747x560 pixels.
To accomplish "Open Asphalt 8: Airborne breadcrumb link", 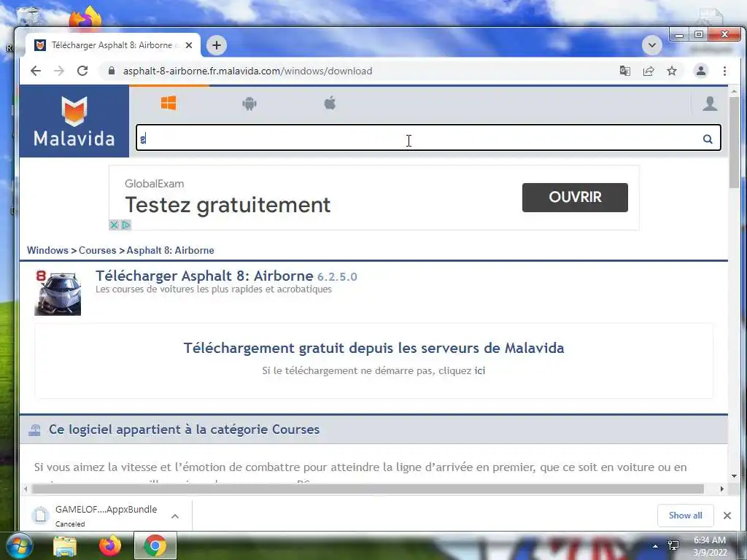I will click(x=170, y=251).
